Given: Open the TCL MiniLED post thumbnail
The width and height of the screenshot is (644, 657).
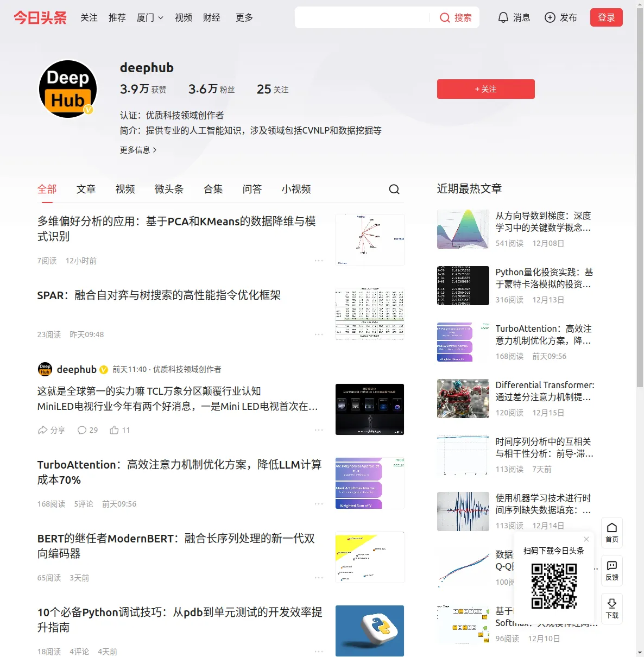Looking at the screenshot, I should [370, 409].
